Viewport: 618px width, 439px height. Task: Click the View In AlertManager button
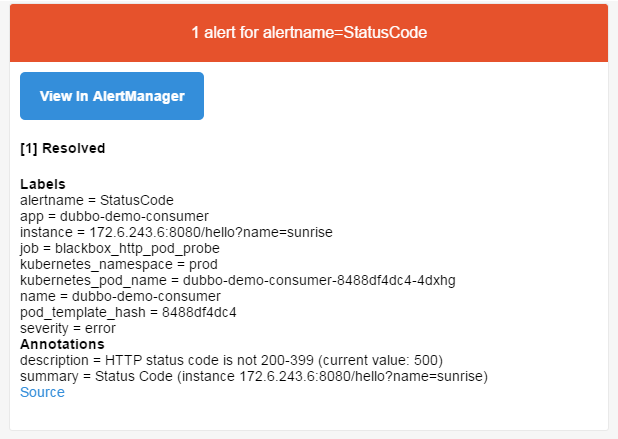112,96
